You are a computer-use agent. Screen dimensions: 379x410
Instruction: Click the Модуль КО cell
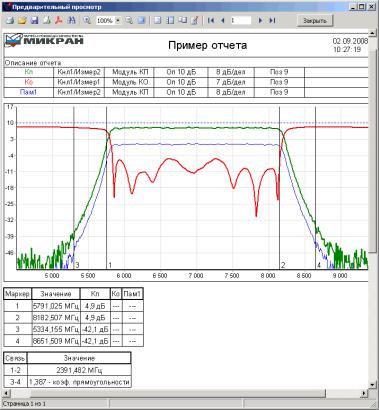coord(130,82)
